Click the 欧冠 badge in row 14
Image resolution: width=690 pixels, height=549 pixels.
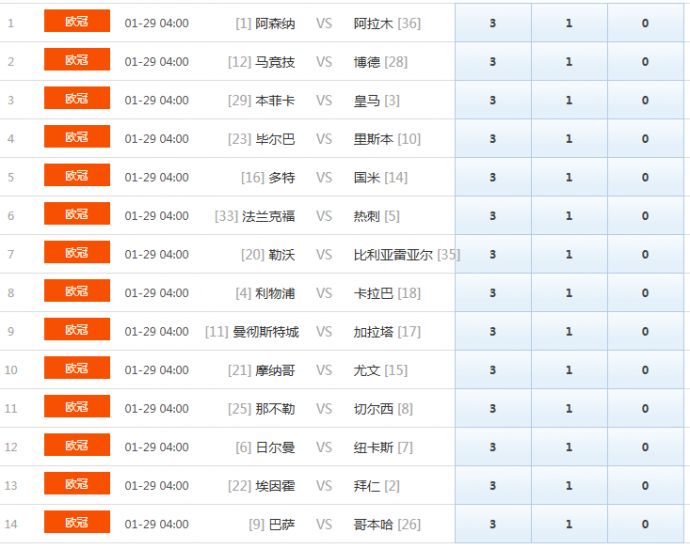pyautogui.click(x=77, y=523)
